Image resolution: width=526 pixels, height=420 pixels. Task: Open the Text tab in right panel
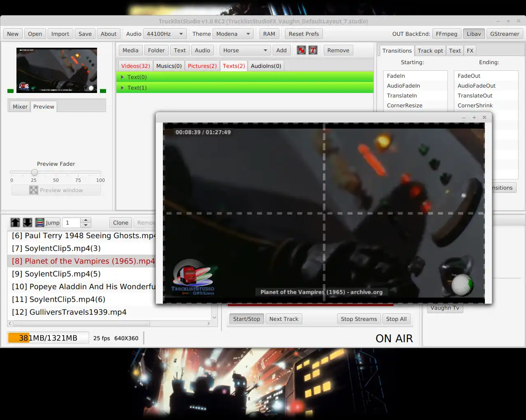455,51
